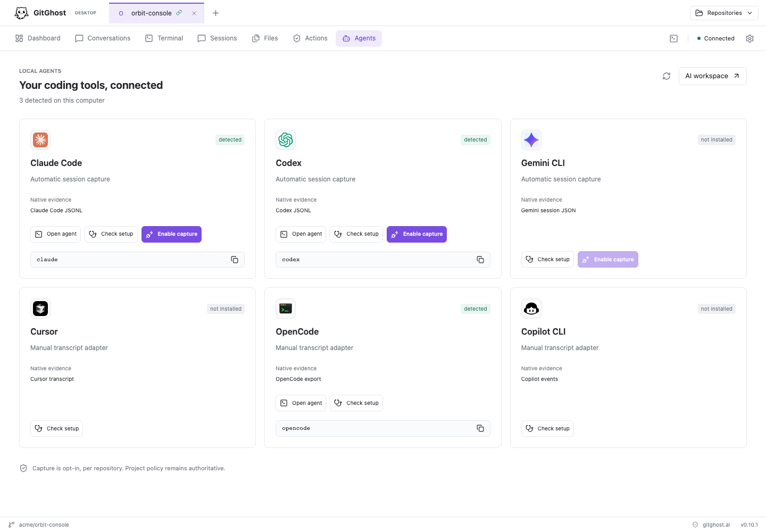Check setup for Cursor
The height and width of the screenshot is (532, 766).
[x=56, y=429]
